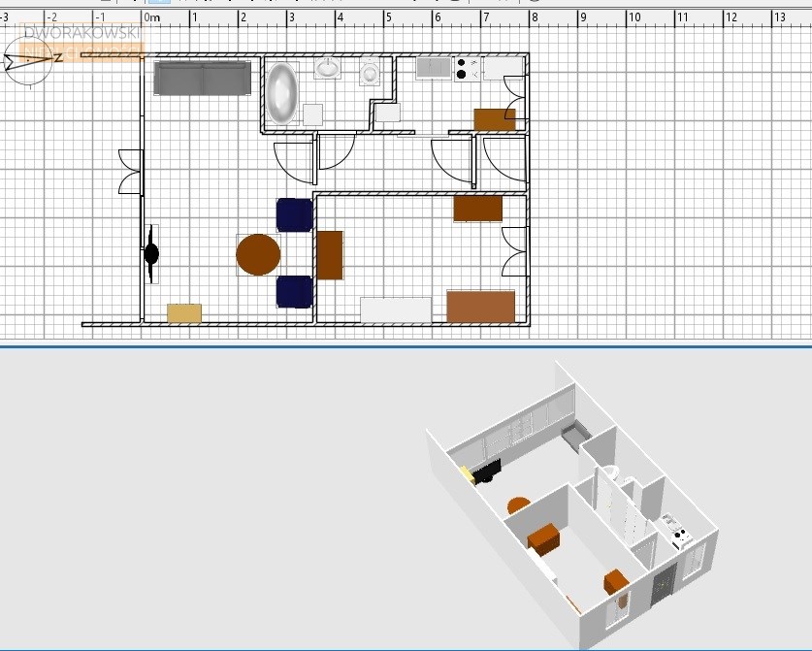Click the 0m mark on the horizontal ruler
The image size is (812, 651).
(152, 17)
